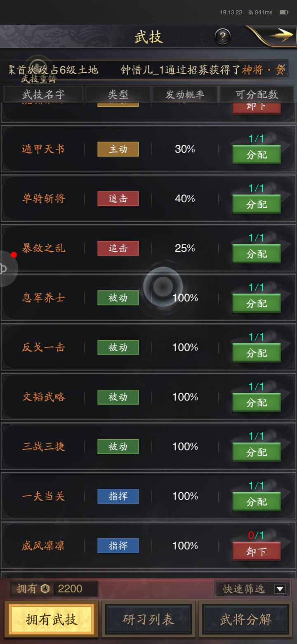Tap the red dot indicator on the left edge
The width and height of the screenshot is (297, 644).
coord(14,255)
